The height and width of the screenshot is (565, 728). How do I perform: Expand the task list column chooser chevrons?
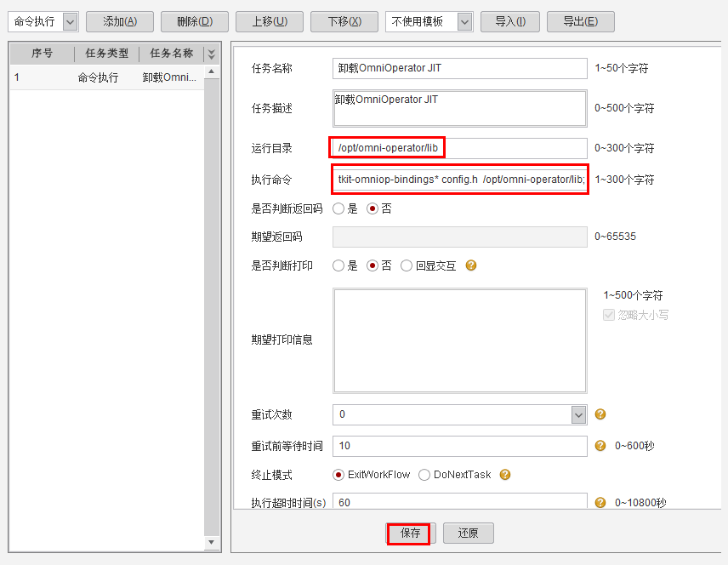(x=212, y=54)
